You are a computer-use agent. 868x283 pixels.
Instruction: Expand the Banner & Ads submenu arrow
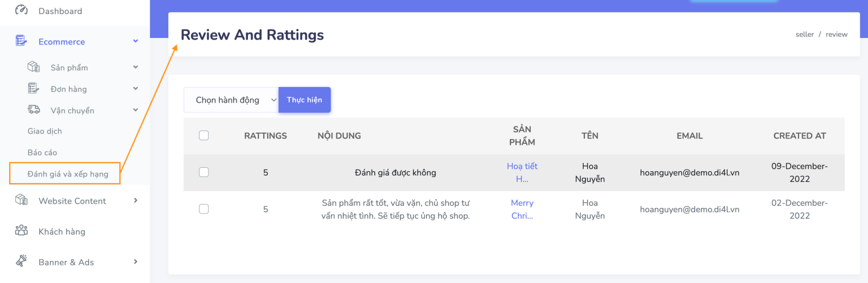136,262
